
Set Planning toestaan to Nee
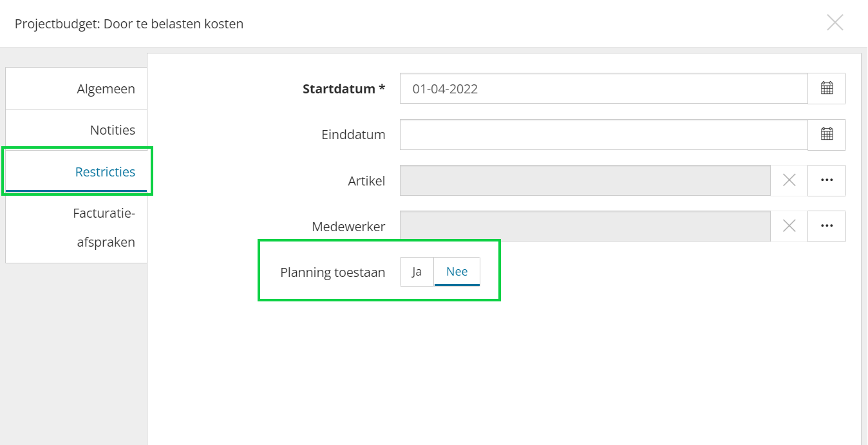pos(457,272)
